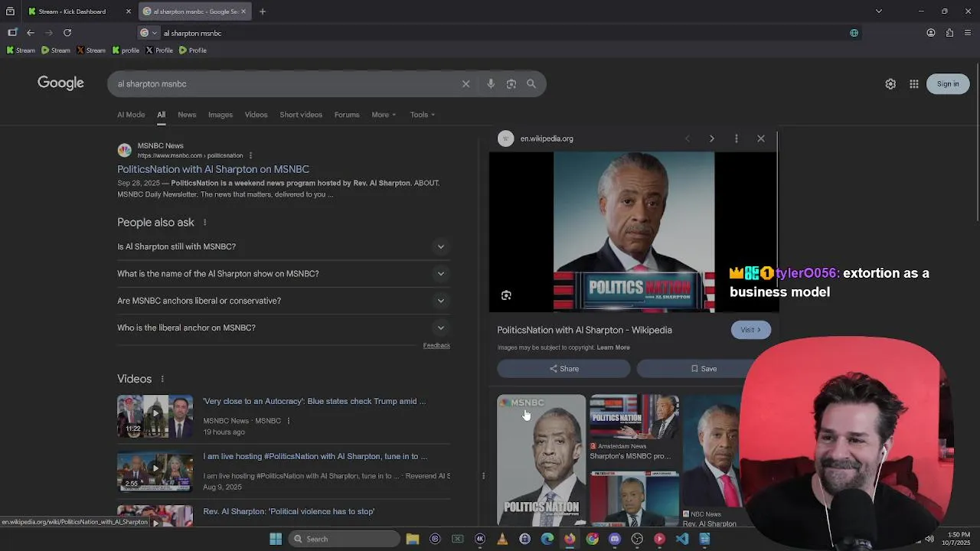This screenshot has width=980, height=551.
Task: Submit search with magnifying glass icon
Action: click(x=531, y=84)
